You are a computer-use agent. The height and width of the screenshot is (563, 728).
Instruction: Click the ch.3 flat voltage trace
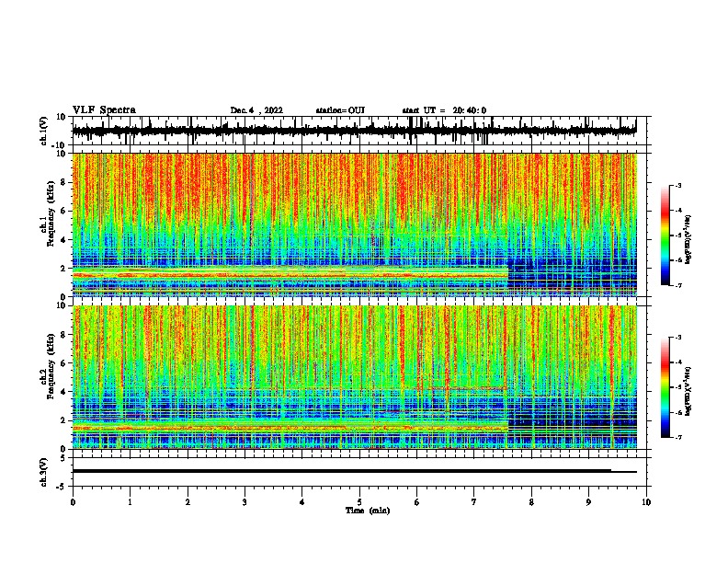click(x=354, y=471)
